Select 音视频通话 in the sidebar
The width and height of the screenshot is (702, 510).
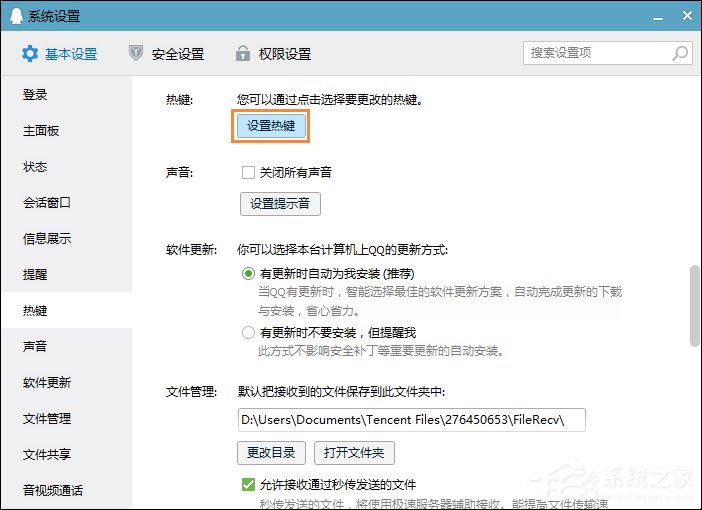67,490
